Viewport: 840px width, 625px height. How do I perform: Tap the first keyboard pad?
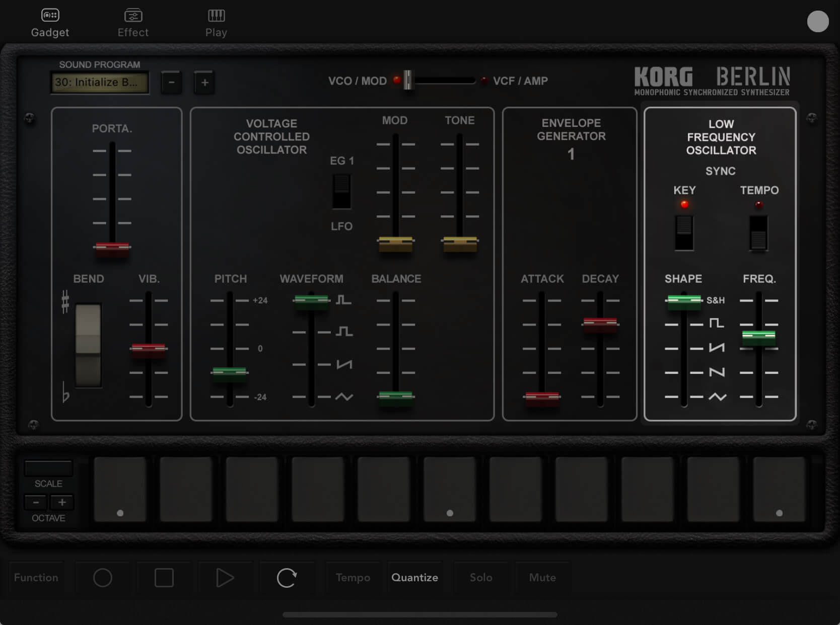point(120,489)
